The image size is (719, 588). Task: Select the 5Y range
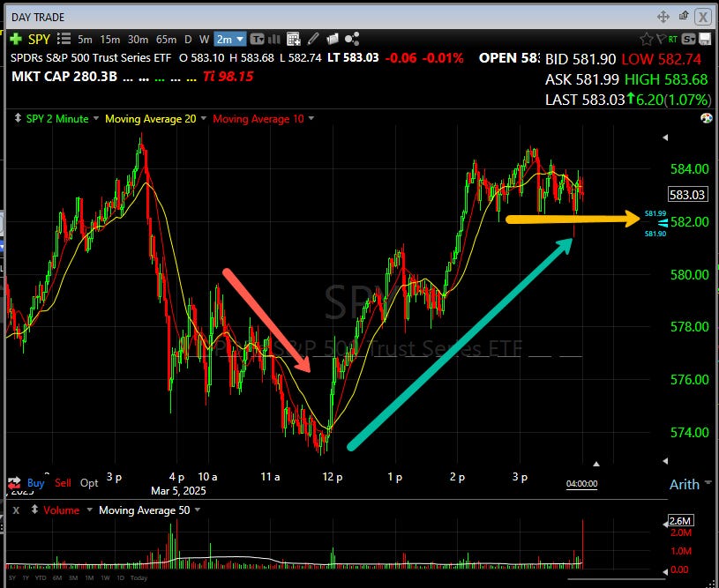12,578
